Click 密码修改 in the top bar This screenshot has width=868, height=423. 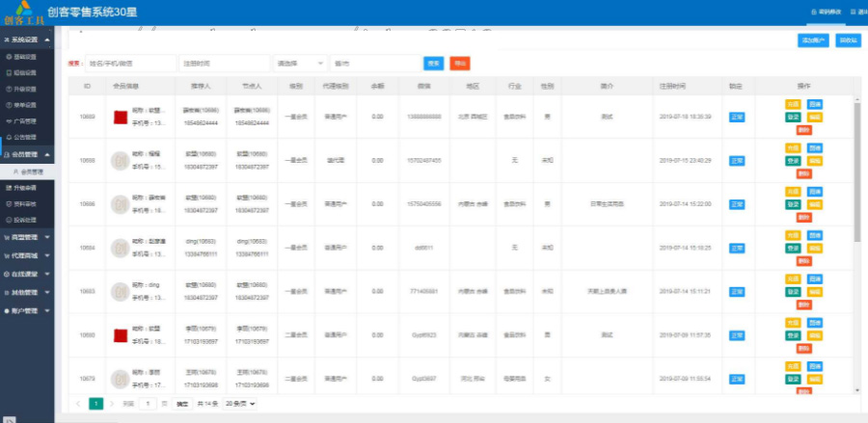(x=827, y=12)
